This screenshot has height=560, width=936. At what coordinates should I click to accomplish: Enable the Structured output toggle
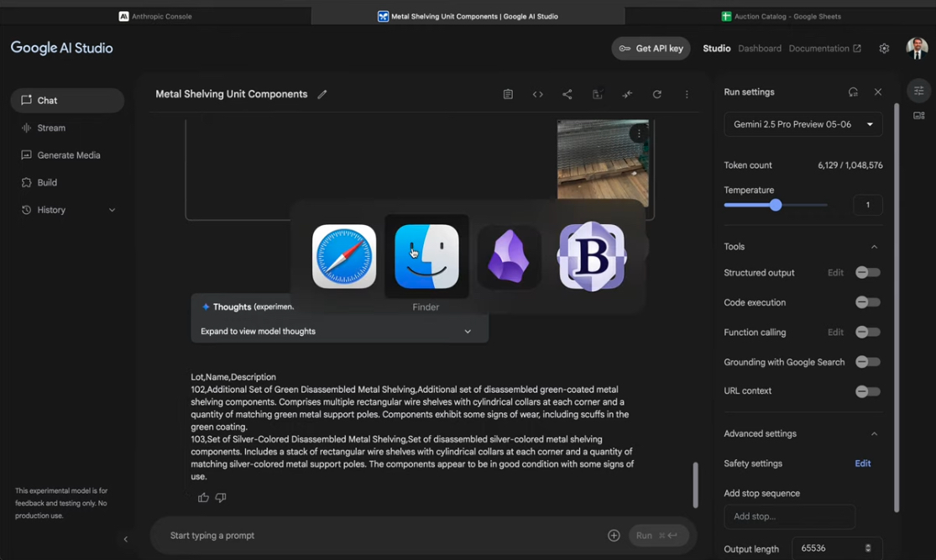(867, 273)
